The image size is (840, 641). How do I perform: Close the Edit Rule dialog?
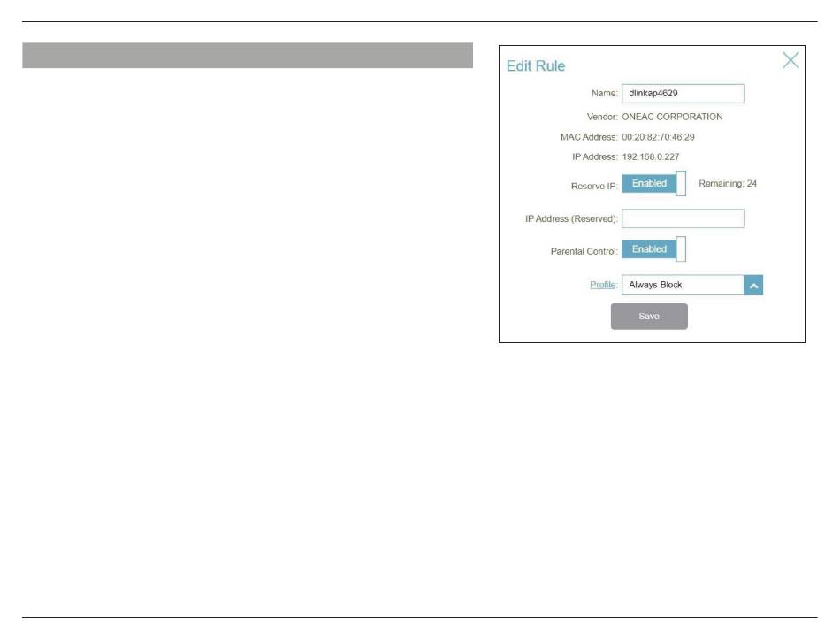coord(790,60)
